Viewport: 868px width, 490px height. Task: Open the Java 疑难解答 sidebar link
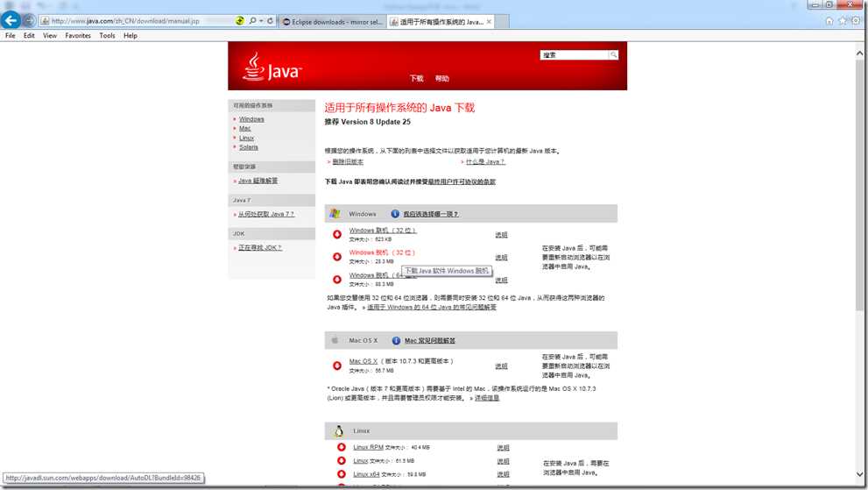click(x=258, y=181)
